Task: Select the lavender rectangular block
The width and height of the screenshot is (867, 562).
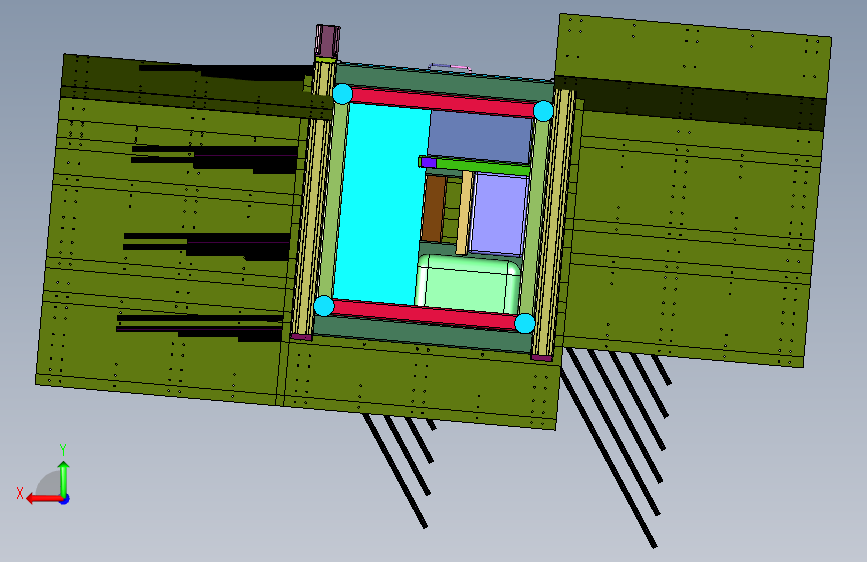Action: click(x=499, y=215)
